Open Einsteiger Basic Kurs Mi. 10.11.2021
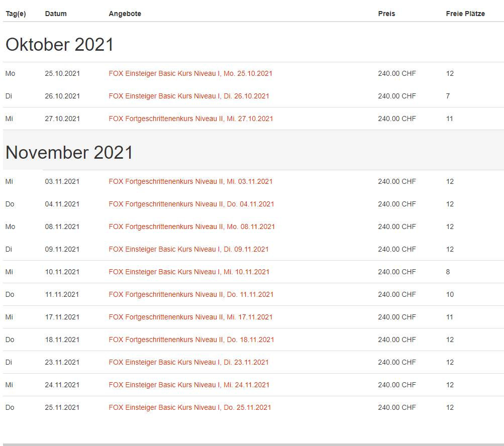The width and height of the screenshot is (504, 446). 189,272
